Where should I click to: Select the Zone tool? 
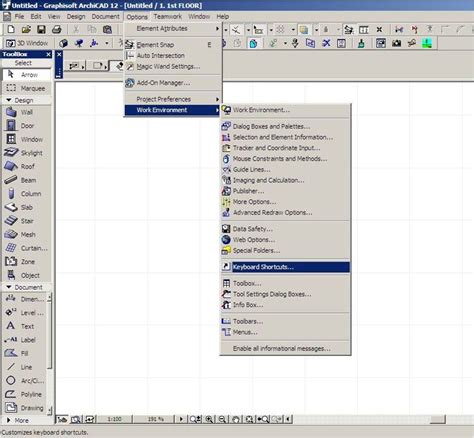[26, 262]
